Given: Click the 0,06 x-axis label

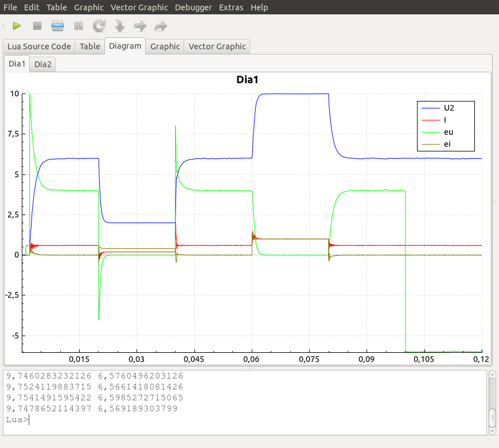Looking at the screenshot, I should 251,359.
